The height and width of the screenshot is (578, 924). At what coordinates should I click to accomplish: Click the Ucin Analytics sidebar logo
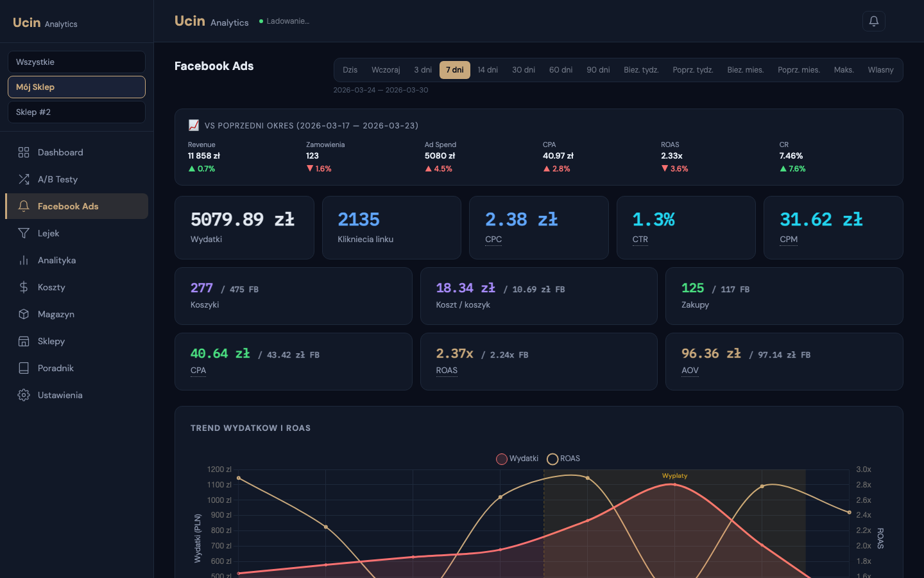click(45, 23)
